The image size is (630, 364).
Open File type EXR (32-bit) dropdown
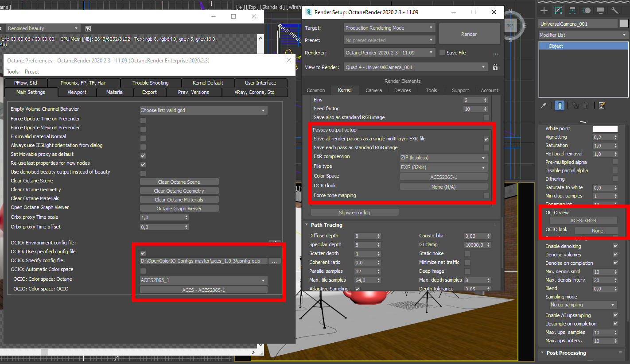[443, 167]
